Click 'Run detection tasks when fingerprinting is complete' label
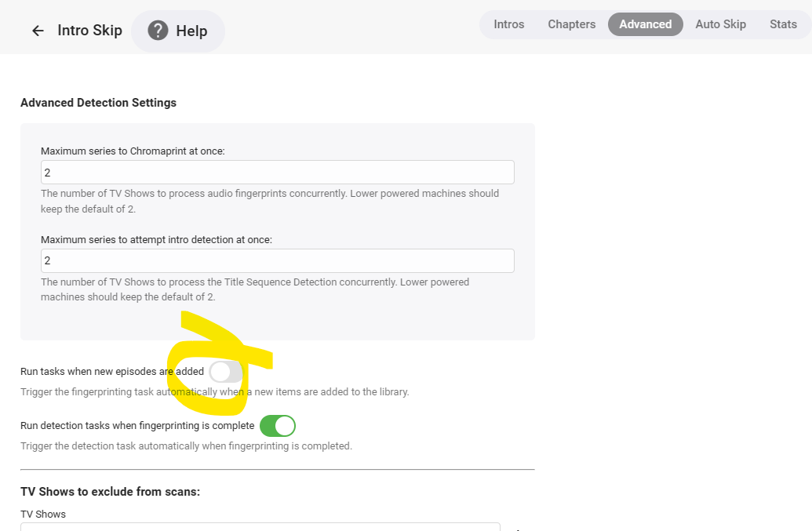 point(137,426)
